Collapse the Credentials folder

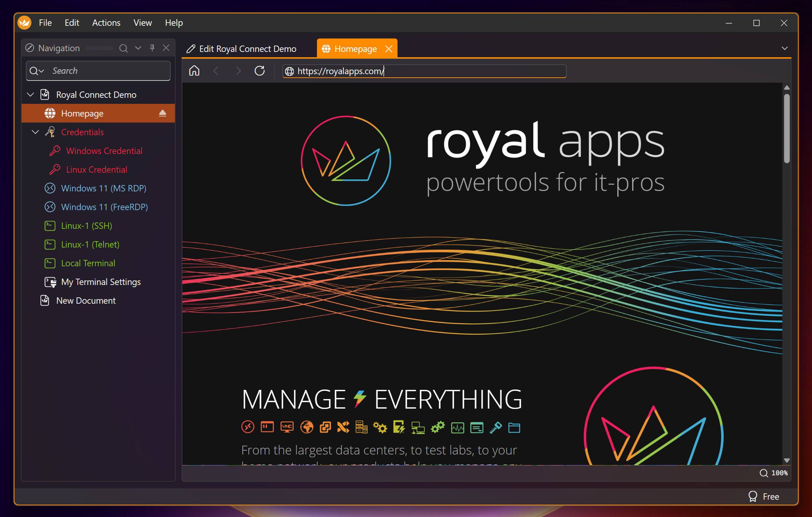[35, 132]
